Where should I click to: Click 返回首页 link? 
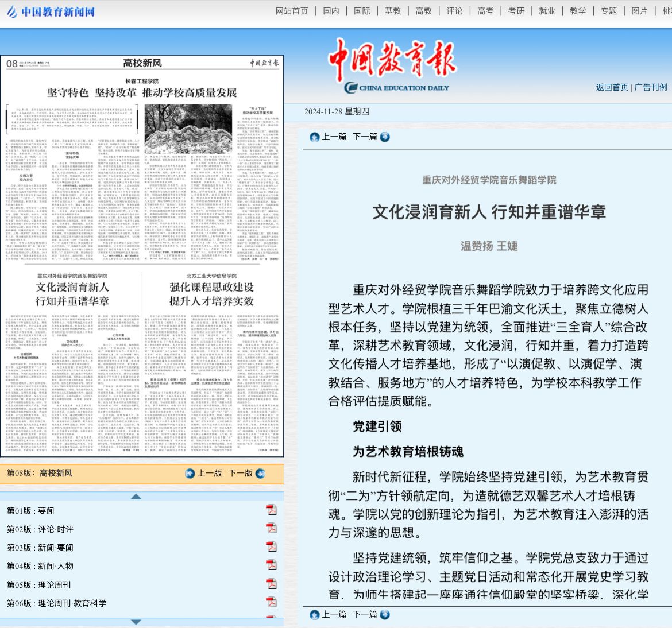coord(612,87)
